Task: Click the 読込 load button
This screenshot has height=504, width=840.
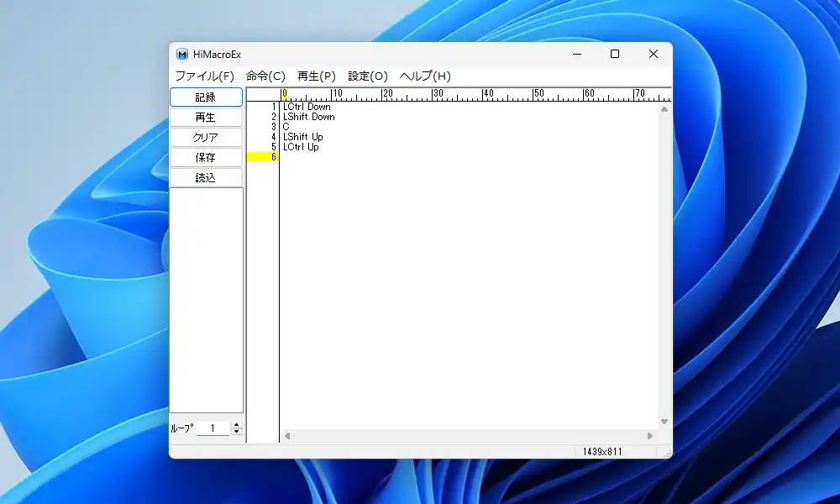Action: (206, 178)
